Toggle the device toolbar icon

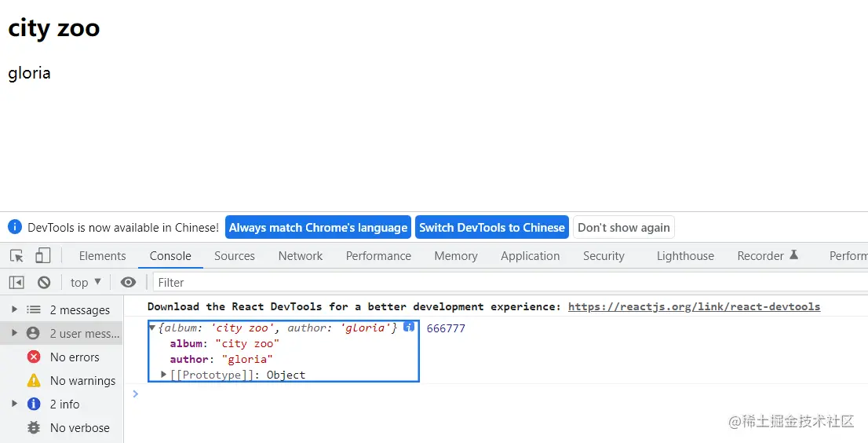coord(42,255)
